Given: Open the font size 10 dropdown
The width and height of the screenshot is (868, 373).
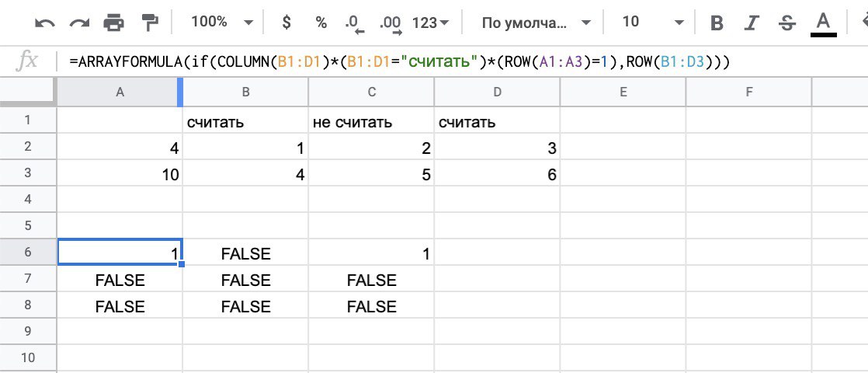Looking at the screenshot, I should tap(653, 23).
